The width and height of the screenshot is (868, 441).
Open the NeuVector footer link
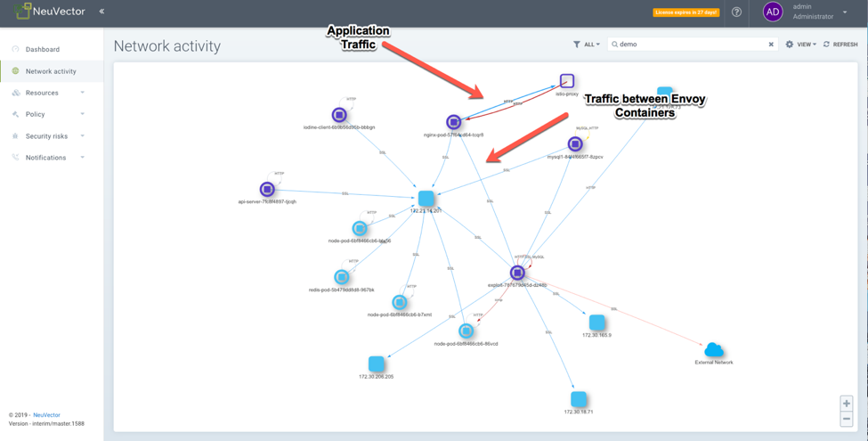coord(46,415)
